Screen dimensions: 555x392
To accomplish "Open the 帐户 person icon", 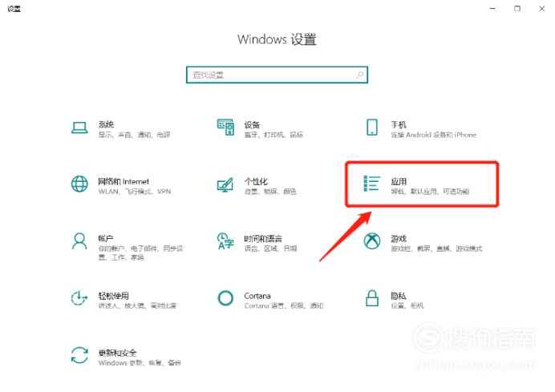I will click(x=79, y=241).
